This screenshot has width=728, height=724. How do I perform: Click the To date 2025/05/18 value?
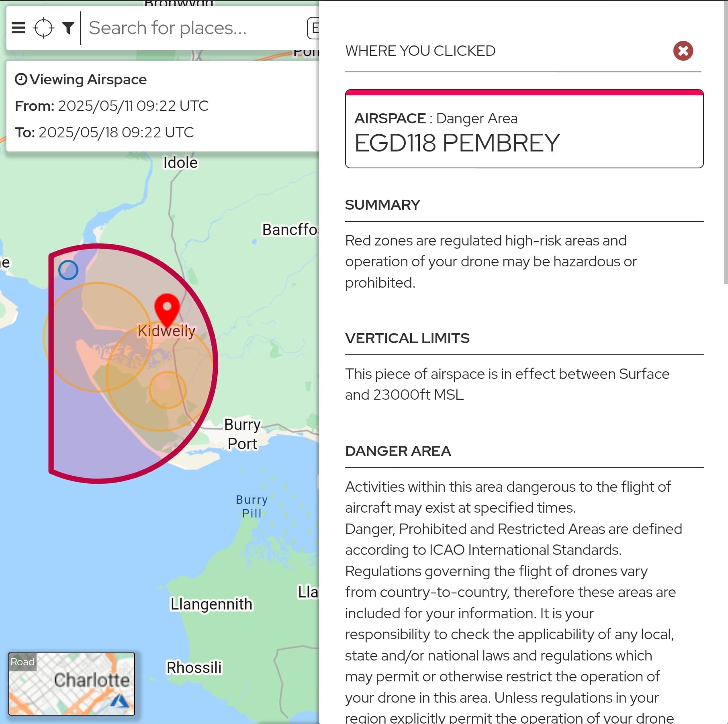116,133
